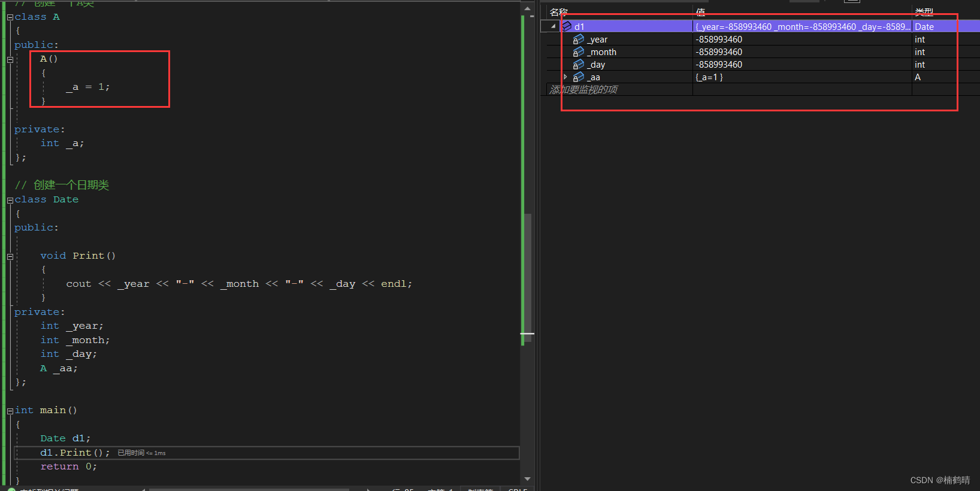The height and width of the screenshot is (491, 980).
Task: Select the _day row in watch window
Action: [x=760, y=65]
